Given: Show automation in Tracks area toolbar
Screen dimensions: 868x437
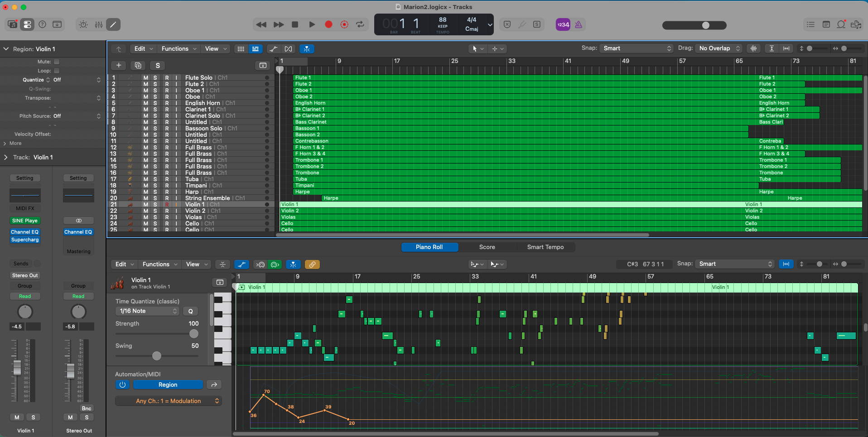Looking at the screenshot, I should coord(273,49).
